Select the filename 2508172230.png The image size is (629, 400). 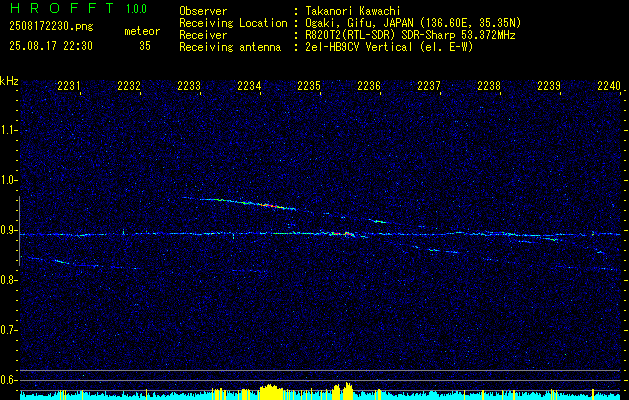click(x=51, y=26)
